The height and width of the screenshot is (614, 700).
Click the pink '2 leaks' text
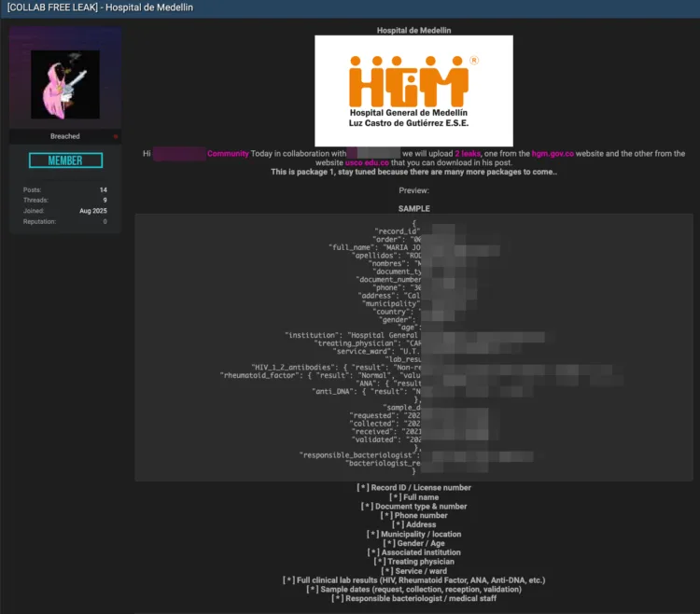click(x=468, y=153)
